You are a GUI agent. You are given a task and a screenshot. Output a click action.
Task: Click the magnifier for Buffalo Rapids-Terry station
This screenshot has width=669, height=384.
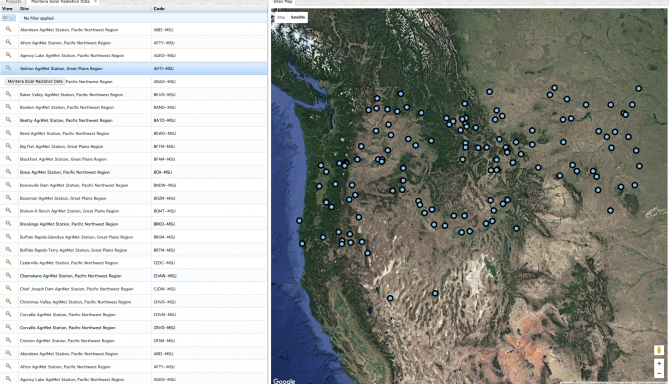point(8,249)
